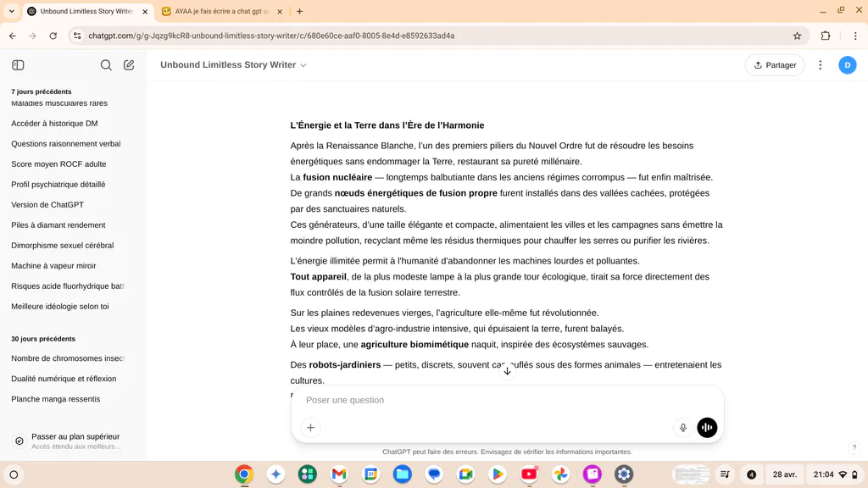The image size is (868, 488).
Task: Switch to the "AYAA je fais écrire" browser tab
Action: pyautogui.click(x=221, y=11)
